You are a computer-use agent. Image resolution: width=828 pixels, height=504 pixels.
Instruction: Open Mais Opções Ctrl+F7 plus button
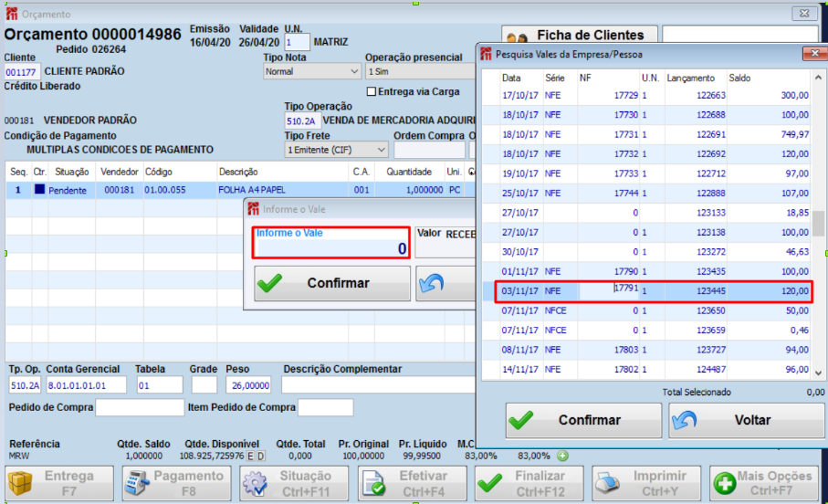point(764,483)
